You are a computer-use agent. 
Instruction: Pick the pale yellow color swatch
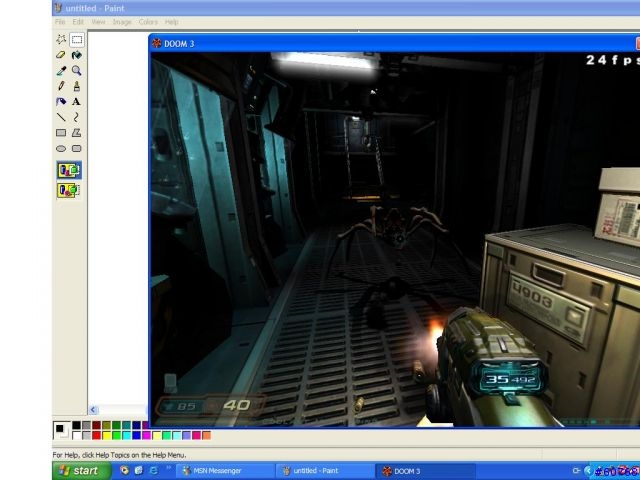click(157, 435)
